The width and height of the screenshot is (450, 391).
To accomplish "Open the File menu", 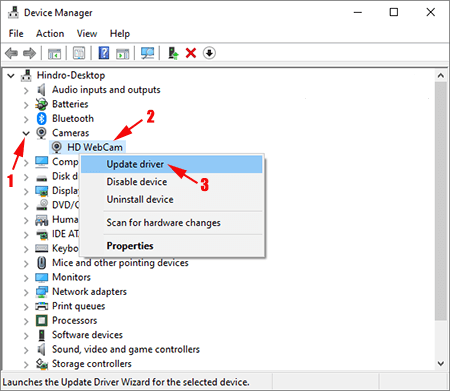I will tap(16, 34).
